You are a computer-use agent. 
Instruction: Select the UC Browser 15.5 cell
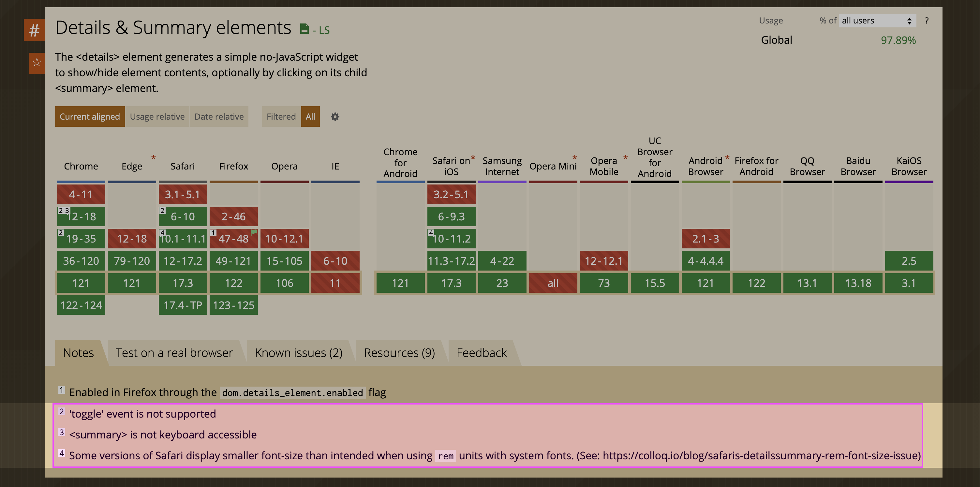655,283
